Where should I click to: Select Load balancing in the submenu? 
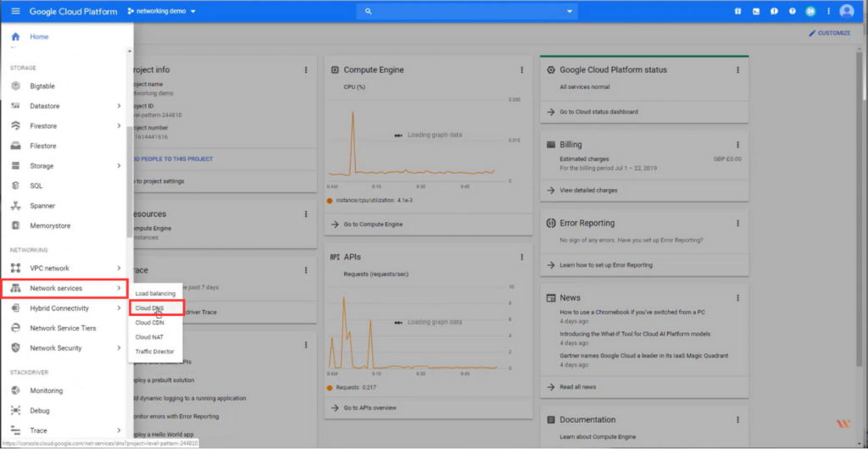[155, 294]
